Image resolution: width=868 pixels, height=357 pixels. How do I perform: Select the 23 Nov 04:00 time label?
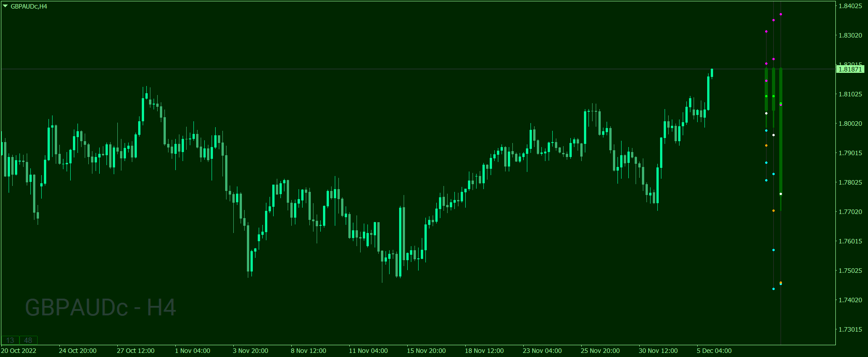542,351
